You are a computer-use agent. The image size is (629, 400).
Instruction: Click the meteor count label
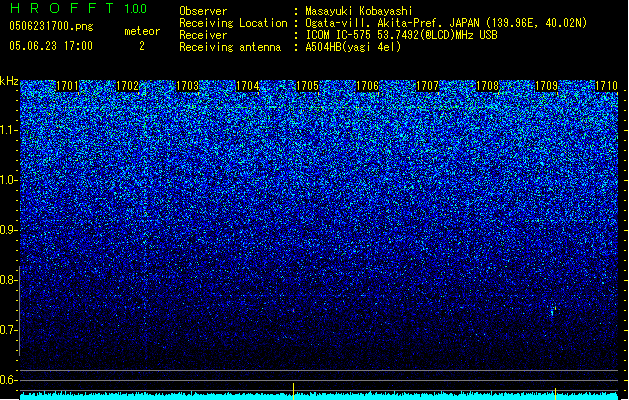[x=142, y=31]
